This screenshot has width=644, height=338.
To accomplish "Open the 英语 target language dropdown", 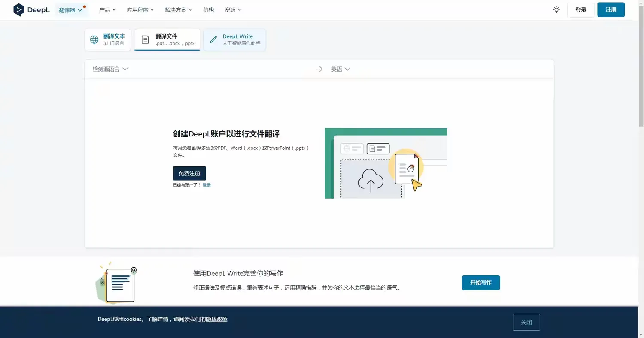I will 340,69.
